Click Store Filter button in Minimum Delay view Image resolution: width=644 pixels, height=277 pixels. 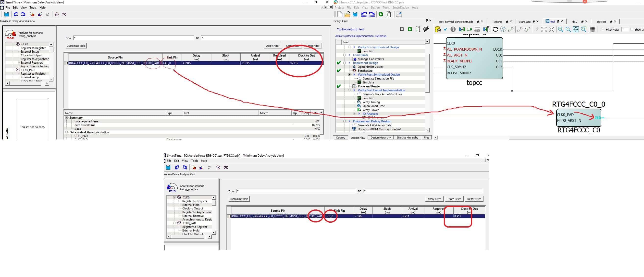pos(454,199)
